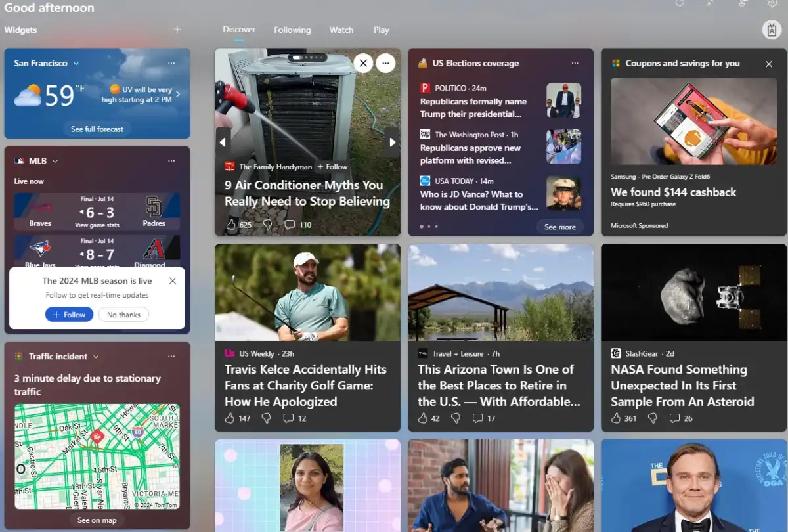Screen dimensions: 788x532
Task: Like the Air Conditioner Myths article
Action: pyautogui.click(x=230, y=225)
